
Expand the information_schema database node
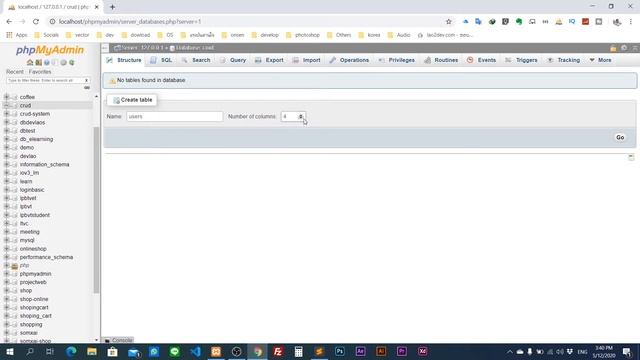6,164
